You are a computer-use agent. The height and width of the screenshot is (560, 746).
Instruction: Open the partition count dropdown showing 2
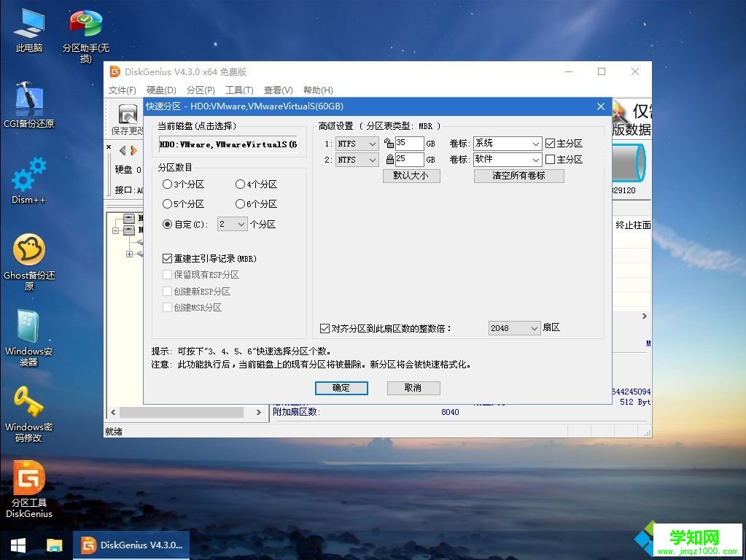pos(232,224)
